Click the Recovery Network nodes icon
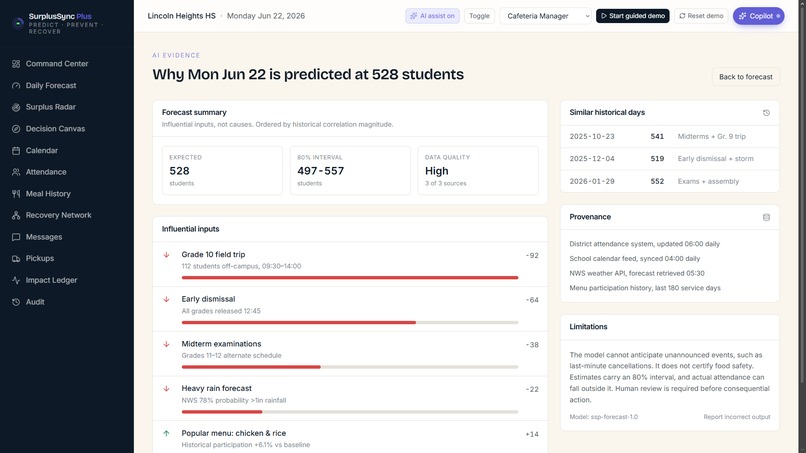Screen dimensions: 806x453 pos(16,215)
